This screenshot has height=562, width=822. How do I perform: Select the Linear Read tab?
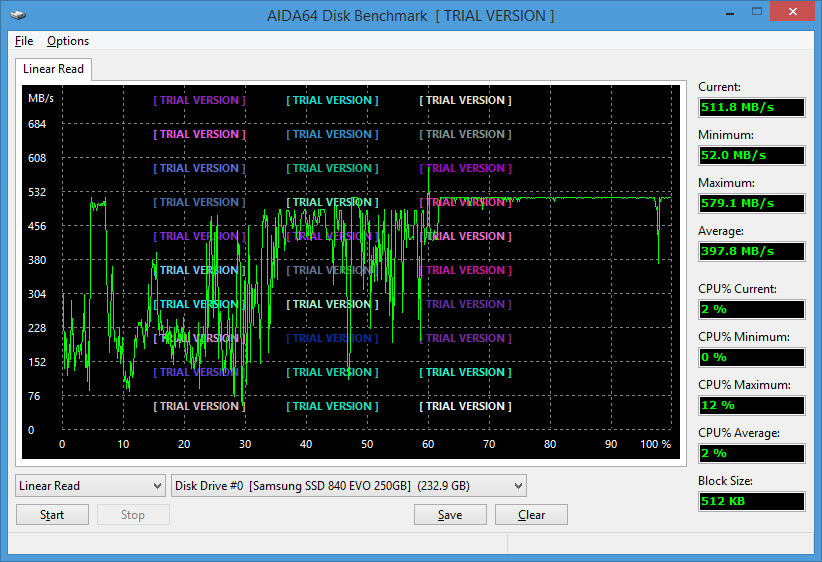click(x=53, y=69)
